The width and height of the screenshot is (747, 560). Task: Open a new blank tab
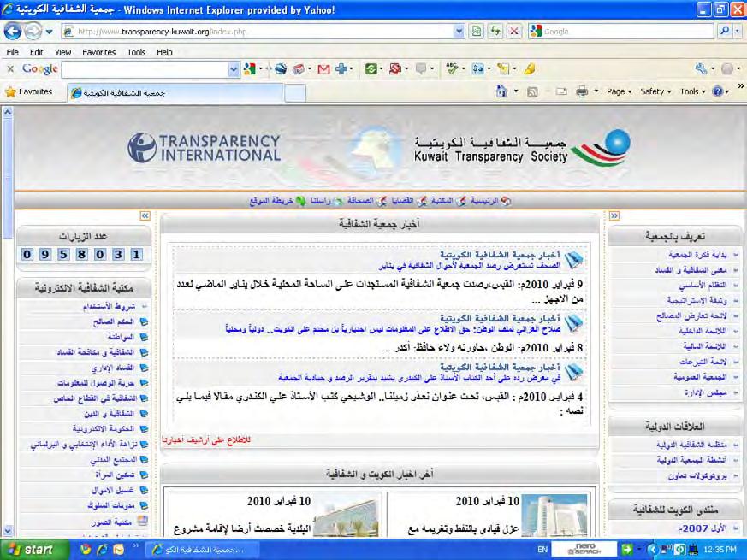[x=295, y=93]
